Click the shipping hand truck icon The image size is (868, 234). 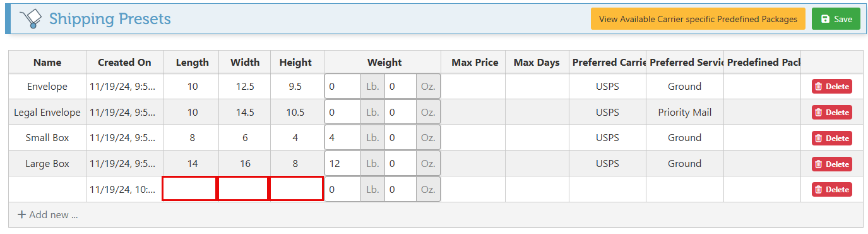tap(30, 19)
